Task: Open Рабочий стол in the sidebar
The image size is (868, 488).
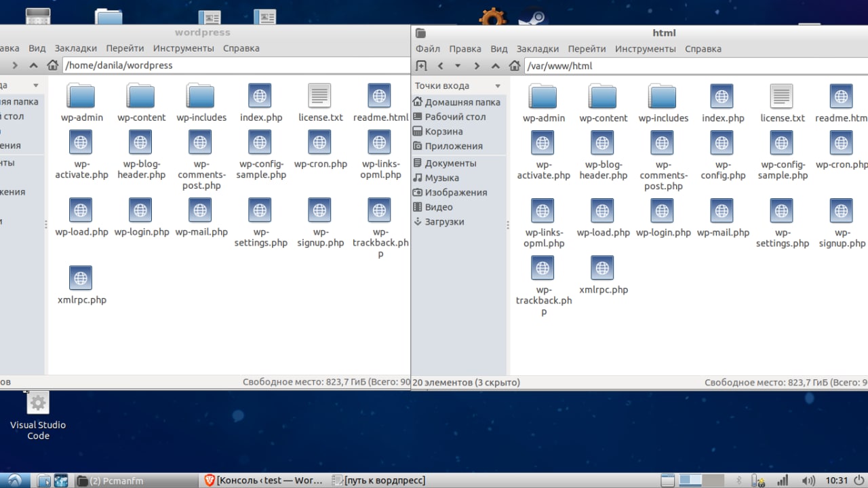Action: click(x=456, y=117)
